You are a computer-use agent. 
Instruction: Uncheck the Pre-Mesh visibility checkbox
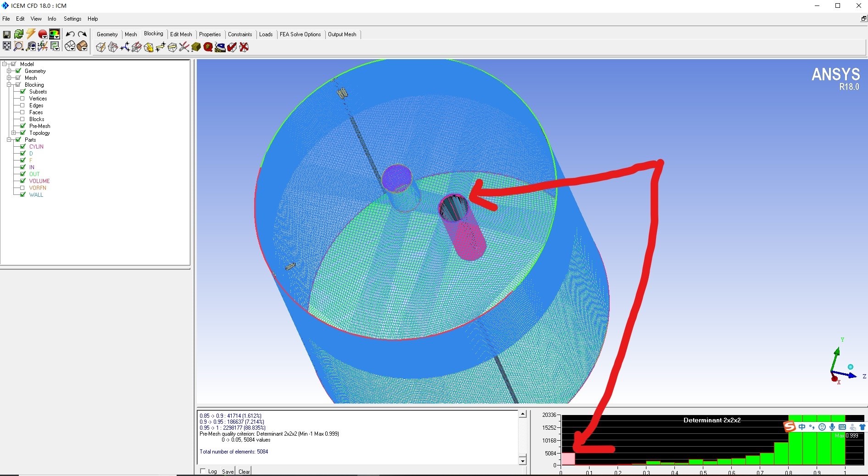coord(22,126)
